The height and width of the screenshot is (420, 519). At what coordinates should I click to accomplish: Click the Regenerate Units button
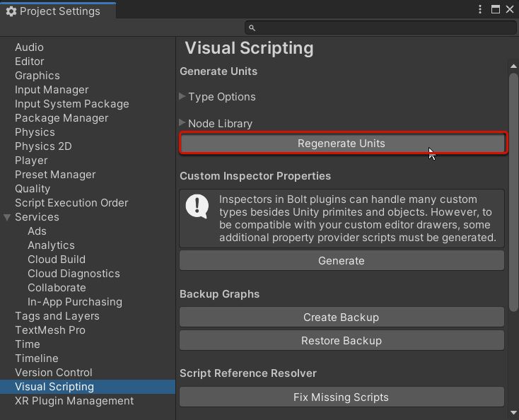pyautogui.click(x=342, y=144)
